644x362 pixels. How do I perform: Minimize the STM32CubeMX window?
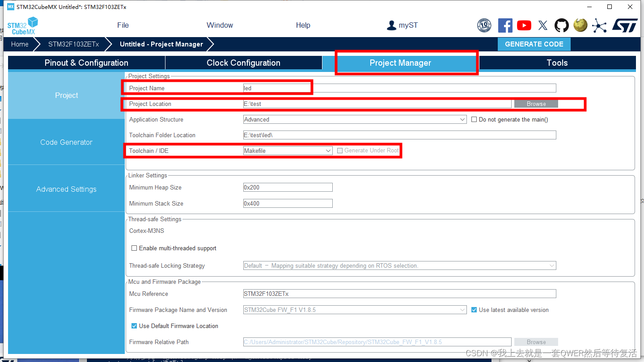[x=589, y=7]
